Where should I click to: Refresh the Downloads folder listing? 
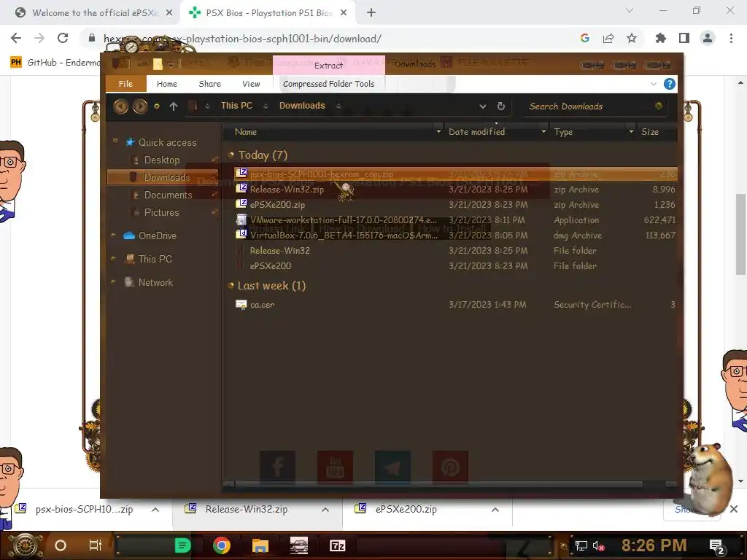[500, 106]
